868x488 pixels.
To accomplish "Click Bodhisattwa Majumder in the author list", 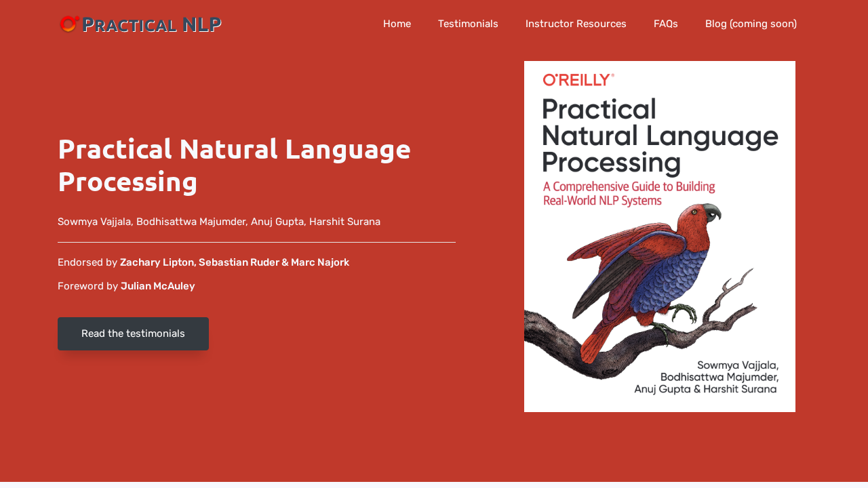I will [191, 221].
